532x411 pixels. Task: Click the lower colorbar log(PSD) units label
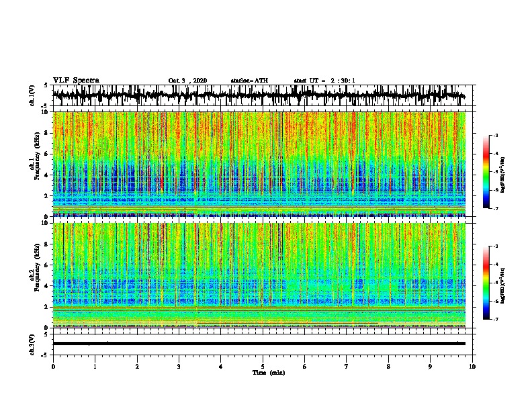[x=503, y=285]
